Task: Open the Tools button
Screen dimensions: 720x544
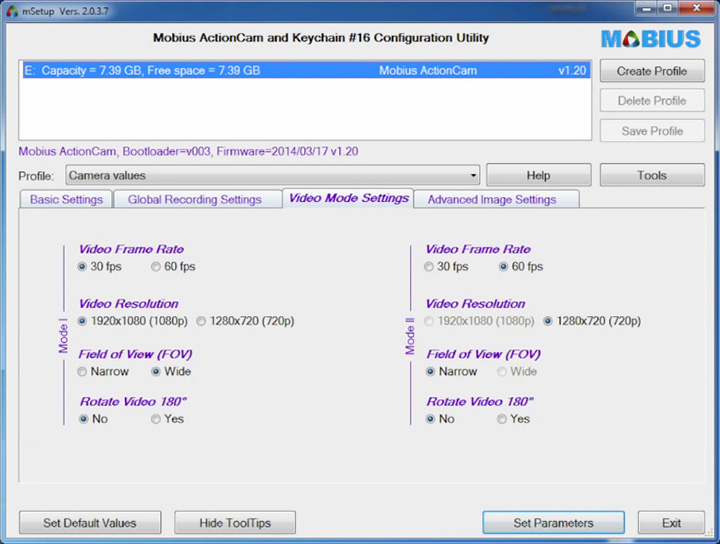Action: point(652,175)
